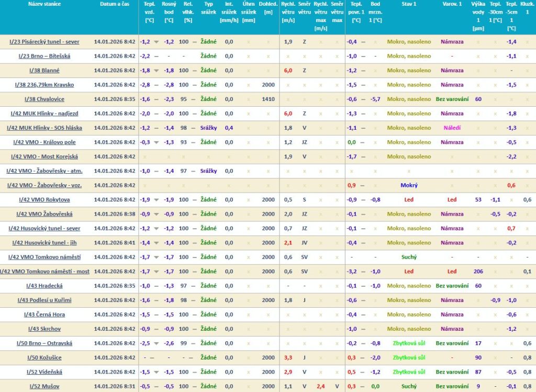Viewport: 536px width, 392px height.
Task: Click temperature trend arrow for Královo pole
Action: 156,142
